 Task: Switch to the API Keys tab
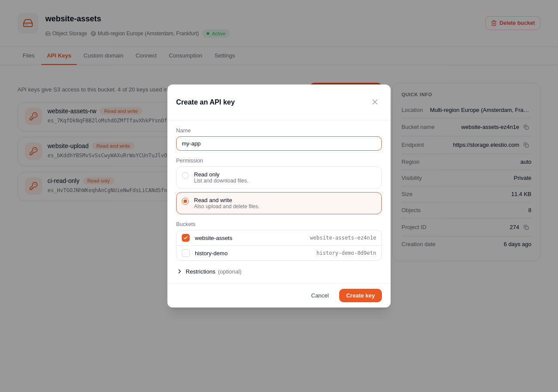point(59,56)
